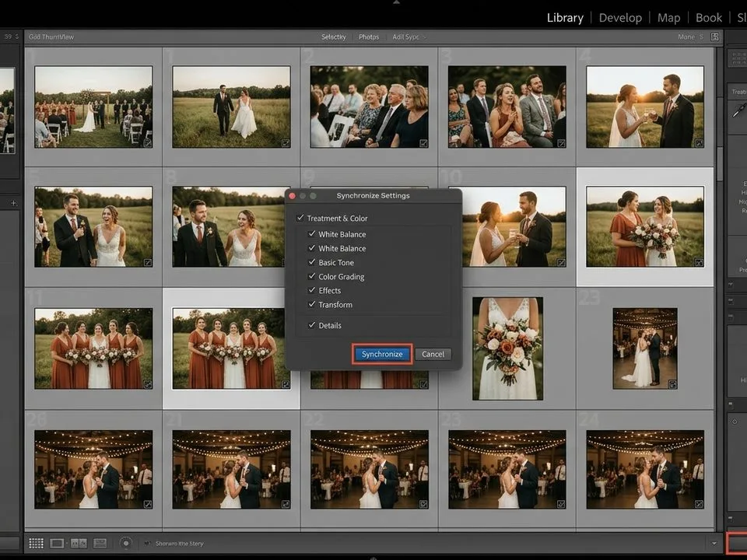The height and width of the screenshot is (560, 747).
Task: Toggle the Effects checkbox
Action: pyautogui.click(x=311, y=290)
